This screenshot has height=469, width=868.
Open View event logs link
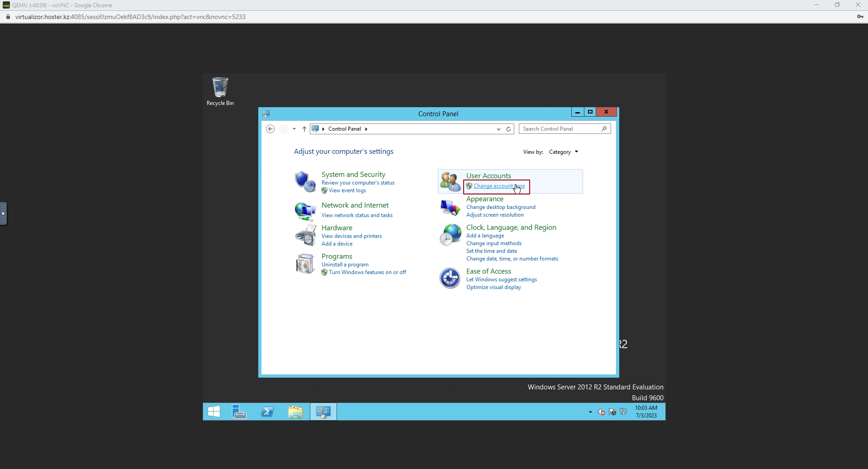pos(347,190)
